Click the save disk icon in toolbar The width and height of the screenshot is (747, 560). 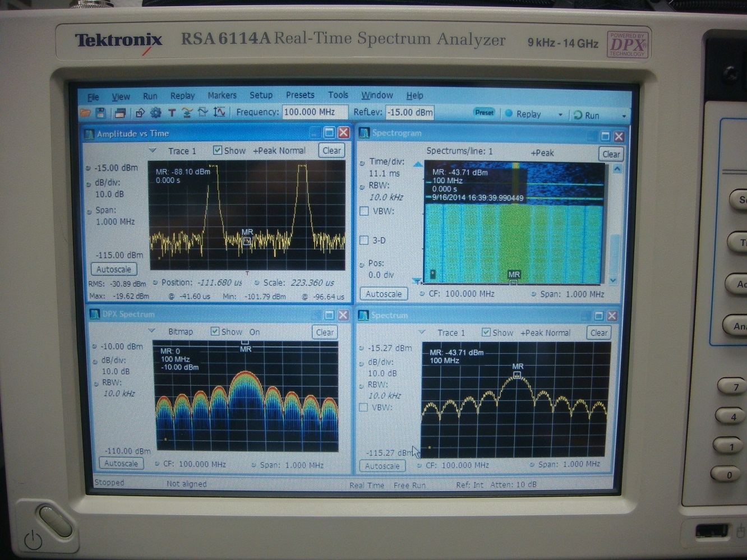pos(100,113)
